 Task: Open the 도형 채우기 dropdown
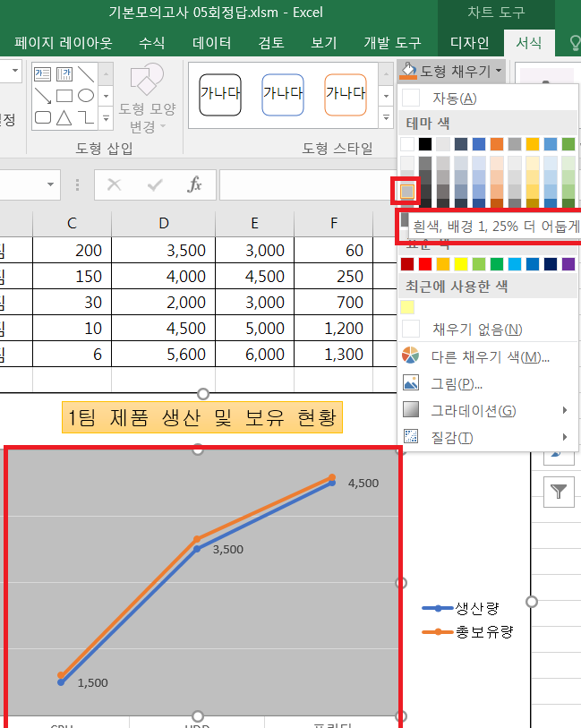452,69
